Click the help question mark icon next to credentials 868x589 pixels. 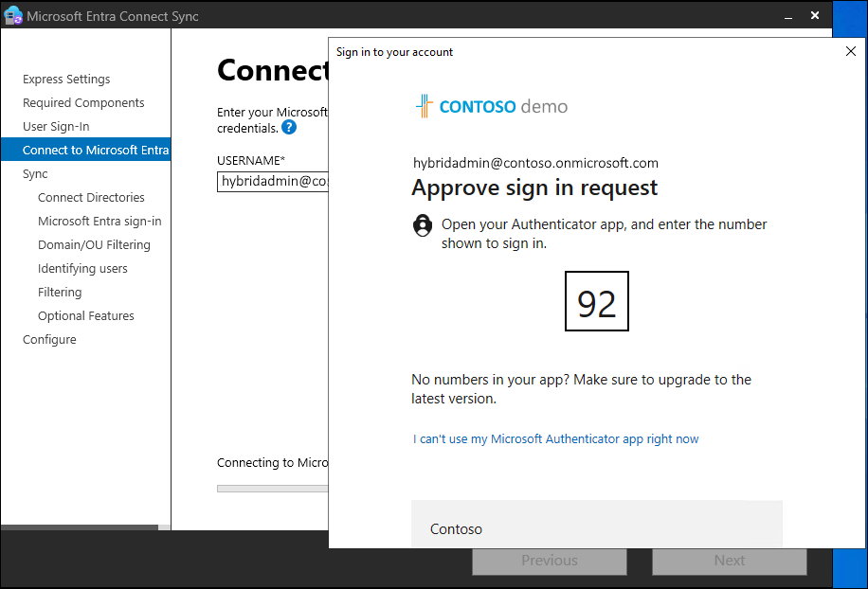click(289, 128)
